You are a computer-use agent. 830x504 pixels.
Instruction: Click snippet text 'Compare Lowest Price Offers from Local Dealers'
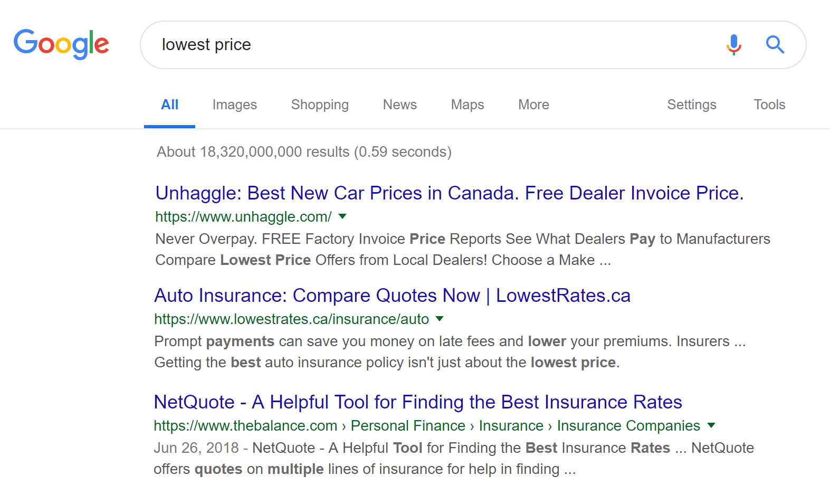click(x=321, y=260)
